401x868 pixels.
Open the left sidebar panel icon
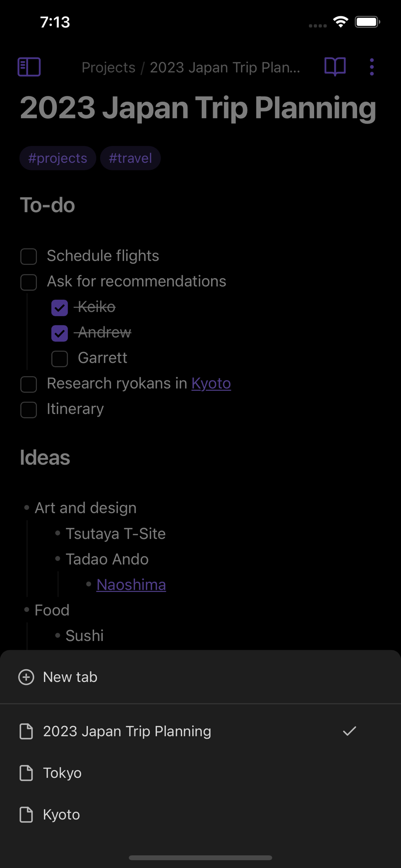[29, 67]
